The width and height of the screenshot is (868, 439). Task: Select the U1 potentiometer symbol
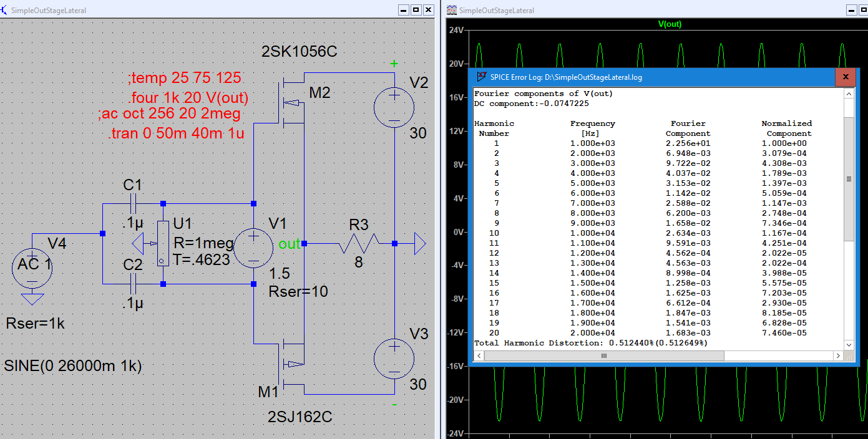coord(163,243)
